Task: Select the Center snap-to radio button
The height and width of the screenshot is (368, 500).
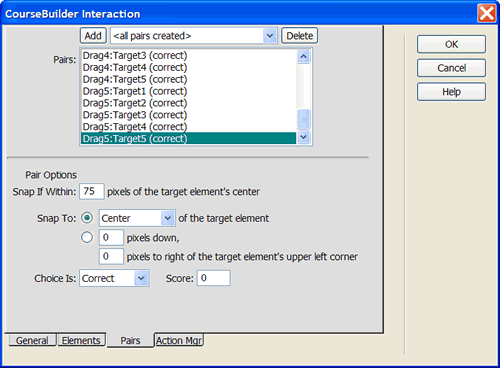Action: click(87, 218)
